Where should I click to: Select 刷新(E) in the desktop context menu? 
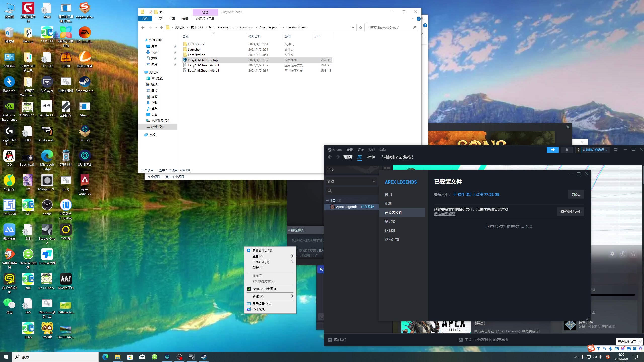[257, 268]
